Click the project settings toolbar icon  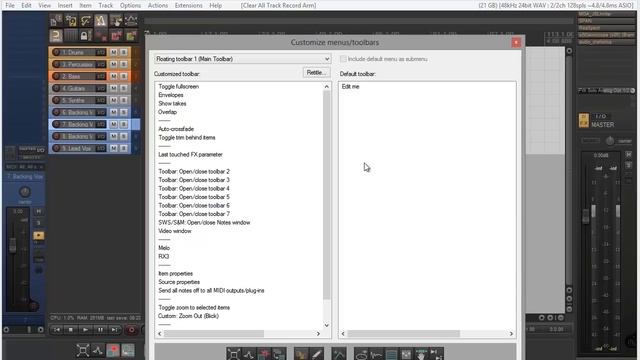71,20
